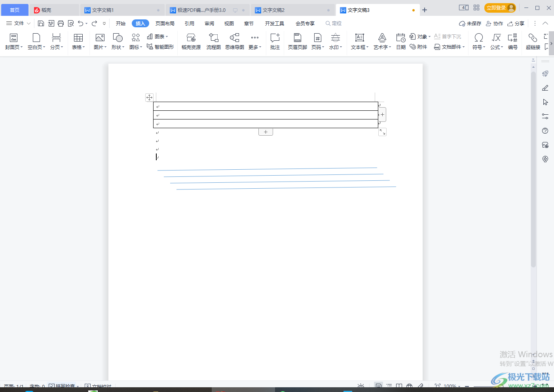
Task: Click the table resize handle at bottom-right corner
Action: 382,132
